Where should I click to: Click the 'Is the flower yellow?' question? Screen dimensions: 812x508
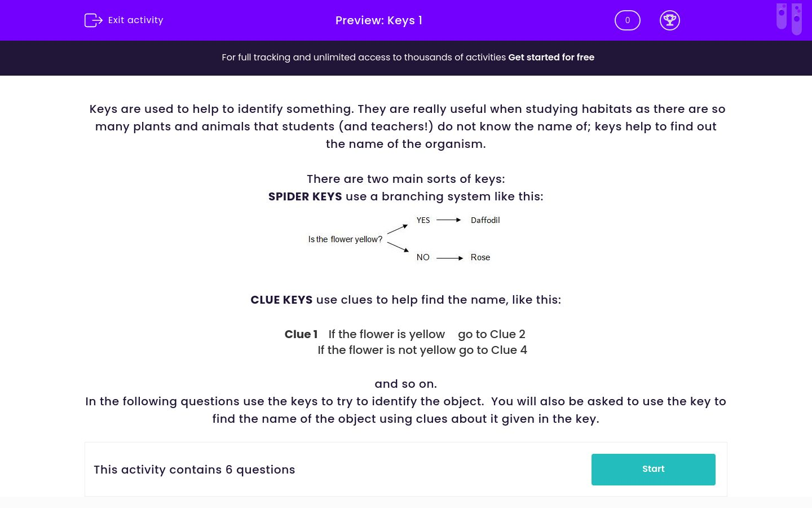pyautogui.click(x=345, y=239)
